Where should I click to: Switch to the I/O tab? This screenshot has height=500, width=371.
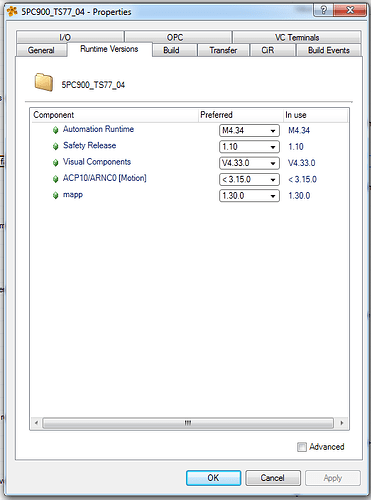[70, 37]
